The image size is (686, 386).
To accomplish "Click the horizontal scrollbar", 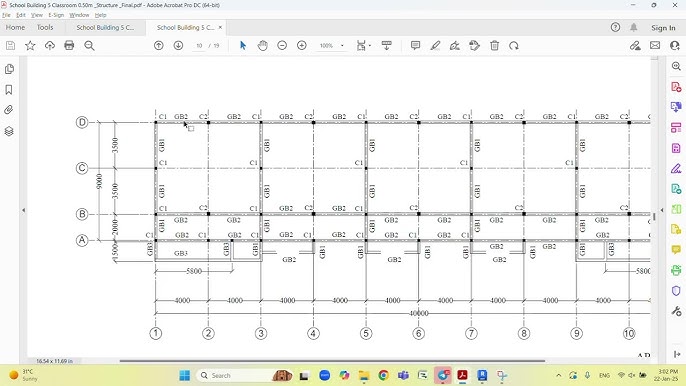I will click(x=332, y=361).
